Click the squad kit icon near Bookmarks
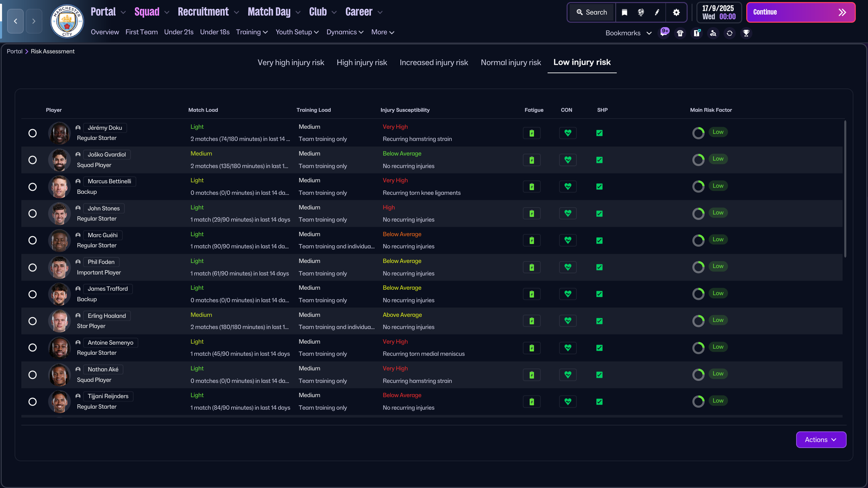This screenshot has height=488, width=868. click(680, 33)
